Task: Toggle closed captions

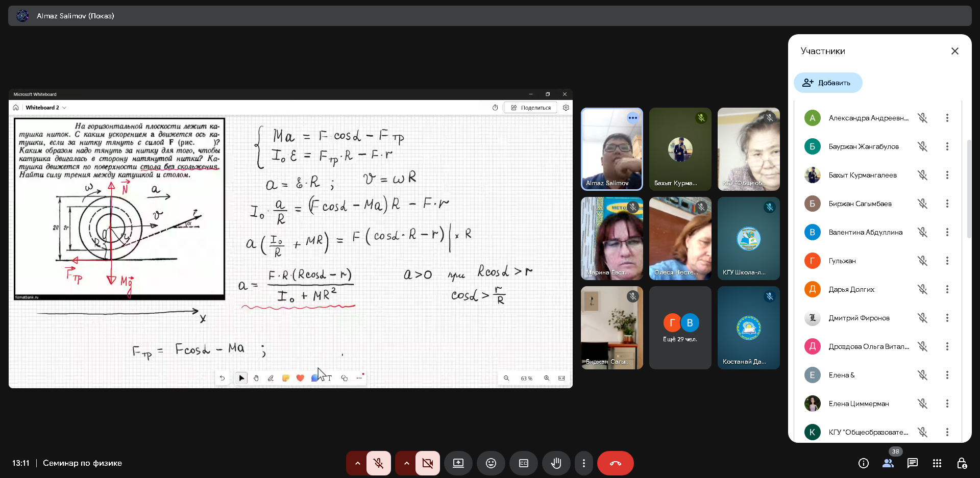Action: pos(523,463)
